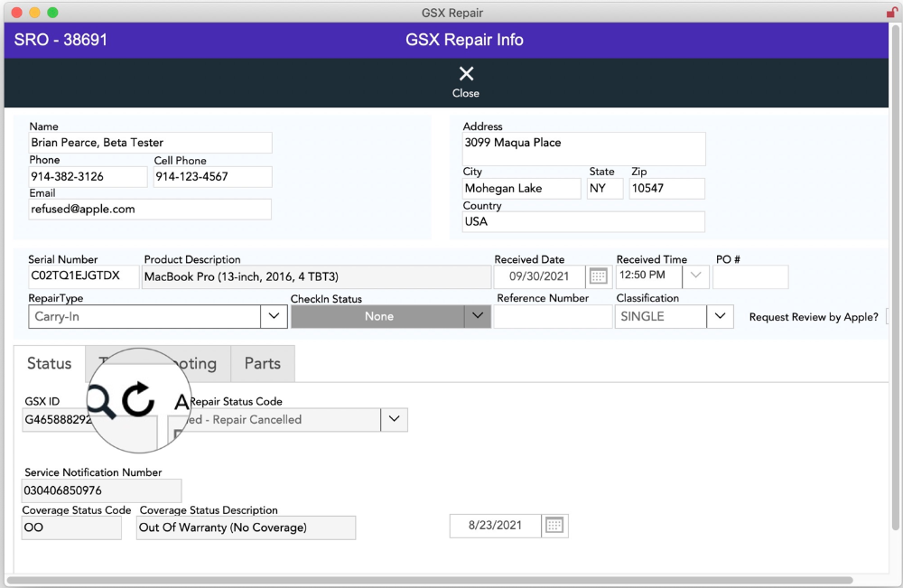
Task: Open the Repair Status Code dropdown
Action: click(394, 420)
